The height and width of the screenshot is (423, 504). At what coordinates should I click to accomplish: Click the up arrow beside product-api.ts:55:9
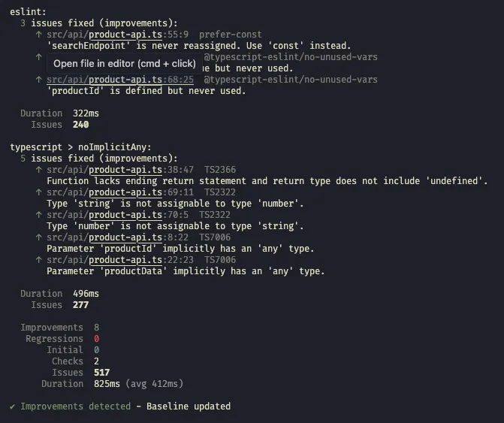(x=38, y=35)
